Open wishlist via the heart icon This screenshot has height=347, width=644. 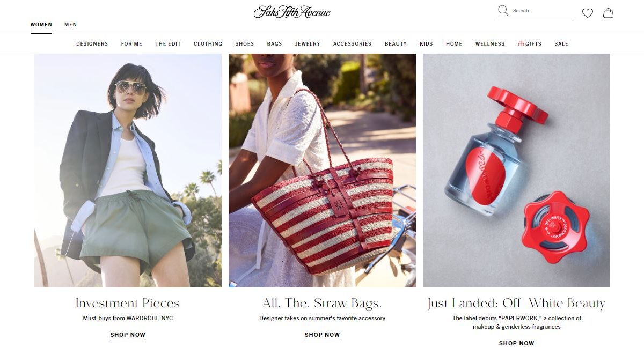point(588,13)
